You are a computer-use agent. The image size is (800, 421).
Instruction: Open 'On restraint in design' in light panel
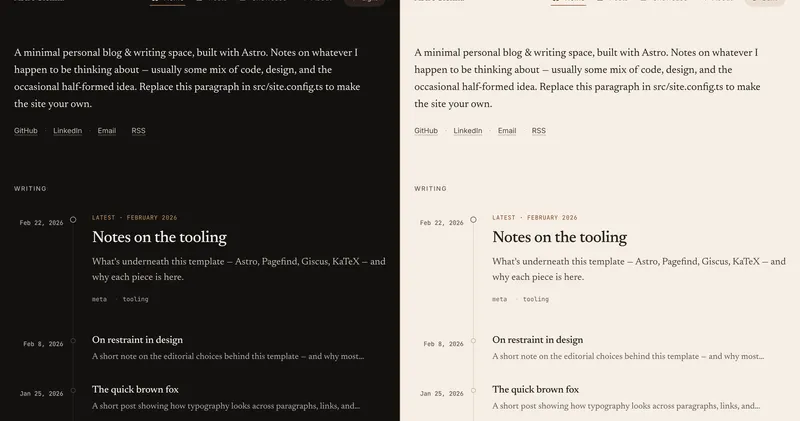[538, 340]
